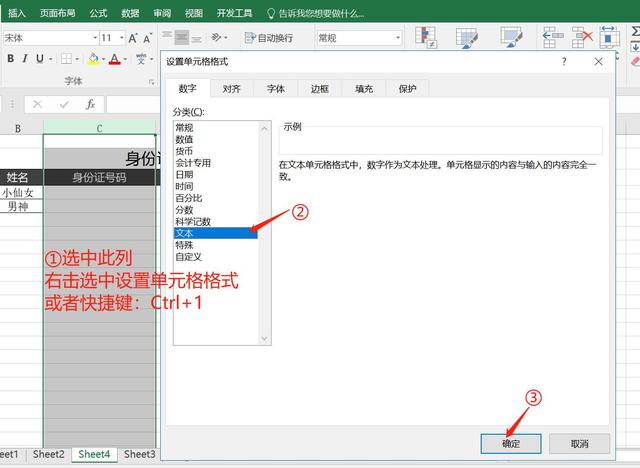The width and height of the screenshot is (640, 468).
Task: Switch to the 边框 tab in dialog
Action: (x=320, y=89)
